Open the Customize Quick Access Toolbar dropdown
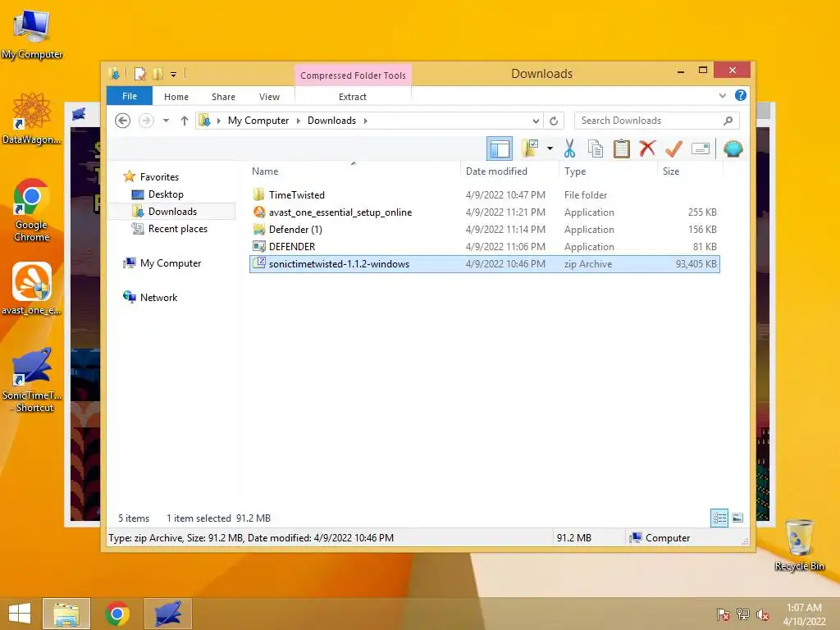 [x=174, y=75]
